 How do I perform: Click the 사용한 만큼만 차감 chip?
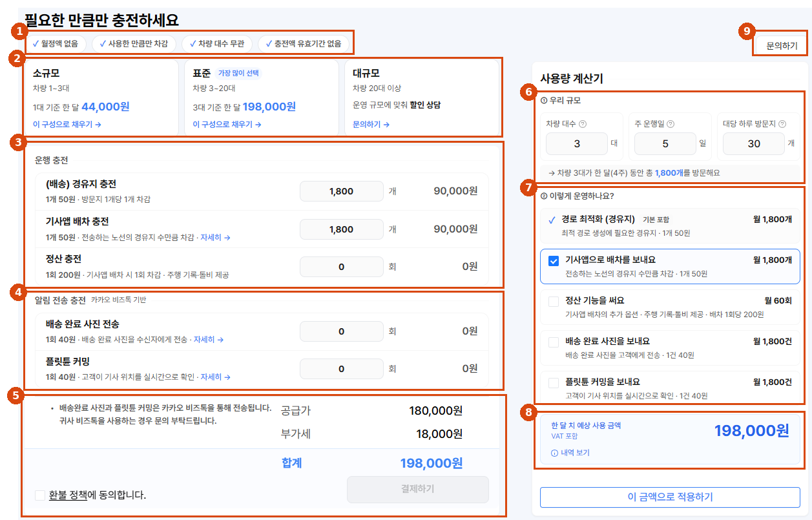[x=134, y=44]
